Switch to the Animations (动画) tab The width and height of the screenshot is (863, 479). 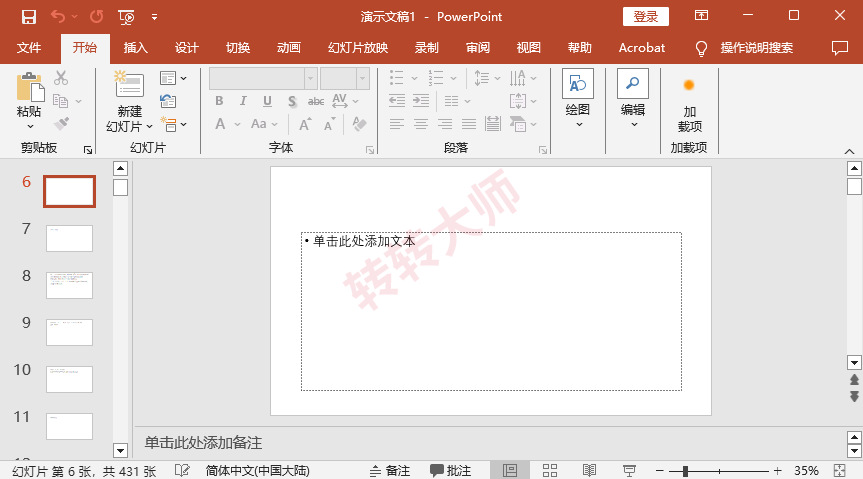(x=288, y=48)
